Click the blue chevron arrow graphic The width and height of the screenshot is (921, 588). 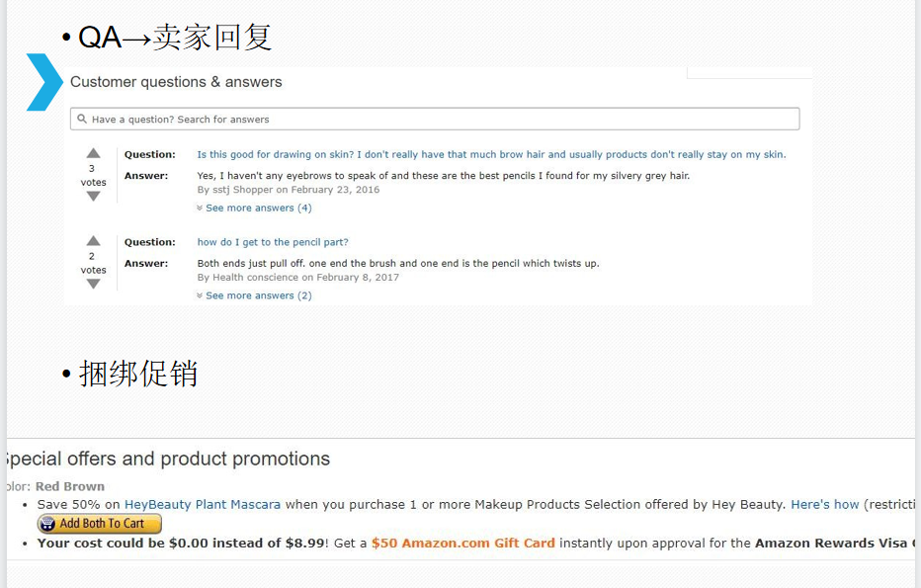pos(44,82)
